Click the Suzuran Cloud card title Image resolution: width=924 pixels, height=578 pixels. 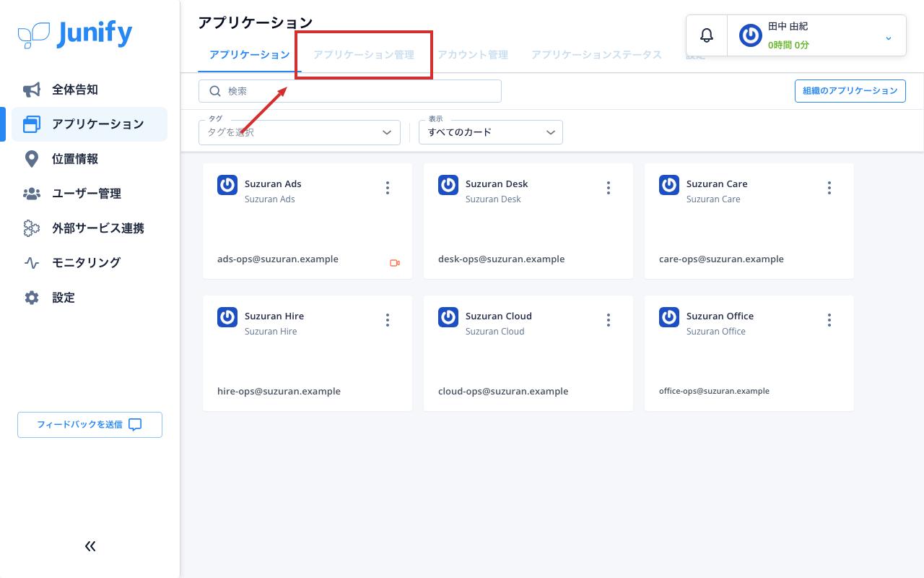click(x=499, y=316)
